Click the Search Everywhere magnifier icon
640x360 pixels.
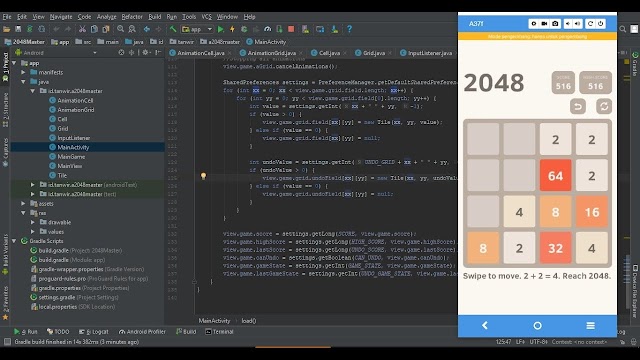622,29
